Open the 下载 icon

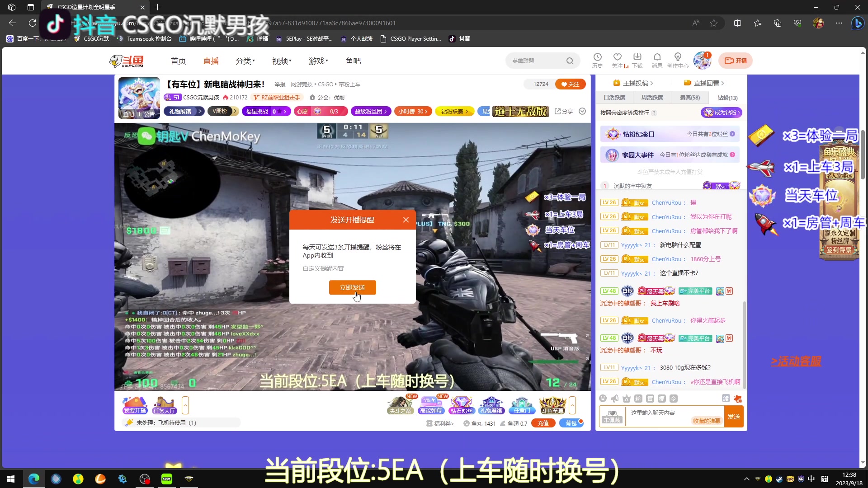637,60
